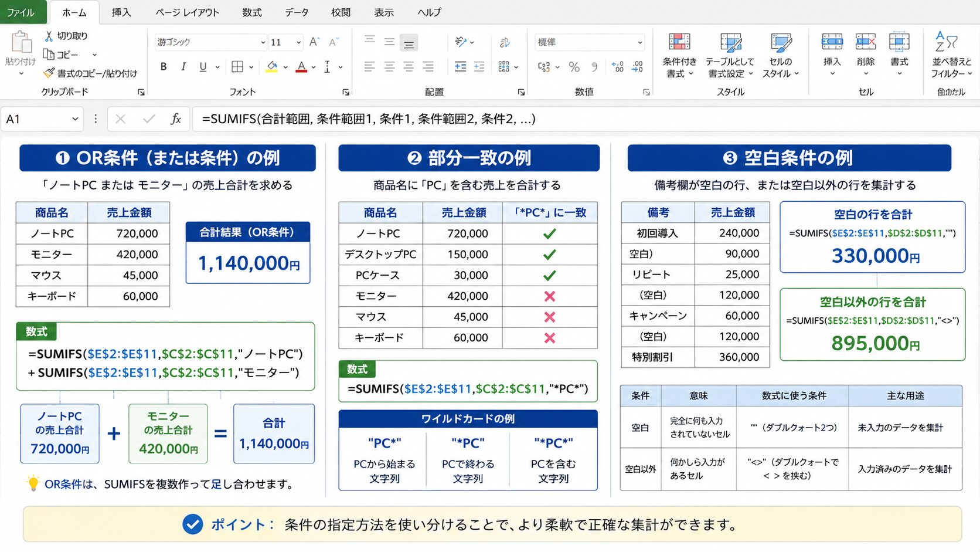
Task: Open the font size 11 dropdown
Action: 298,42
